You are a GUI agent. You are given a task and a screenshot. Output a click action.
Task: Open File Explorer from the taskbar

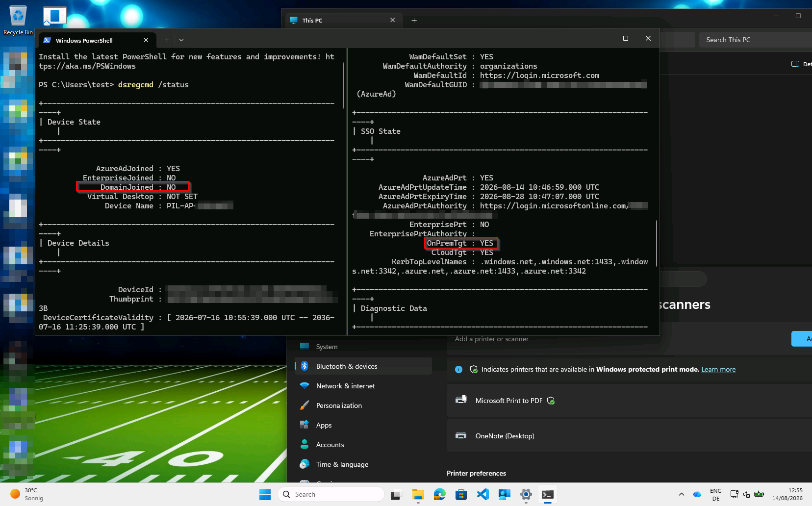point(418,494)
